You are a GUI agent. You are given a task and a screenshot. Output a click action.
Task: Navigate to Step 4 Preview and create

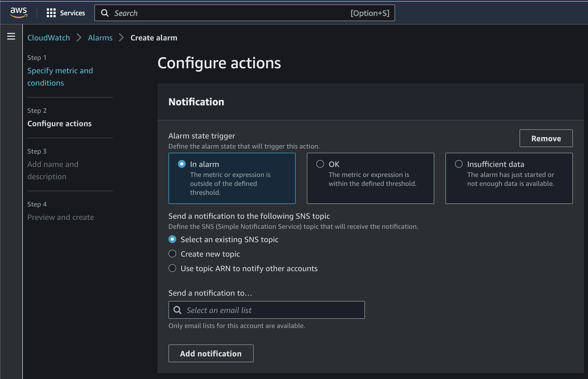(x=60, y=217)
